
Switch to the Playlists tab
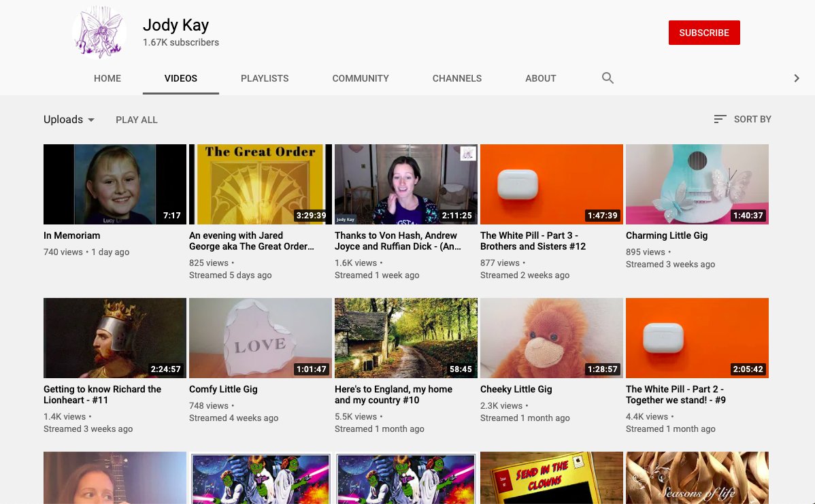(x=265, y=78)
